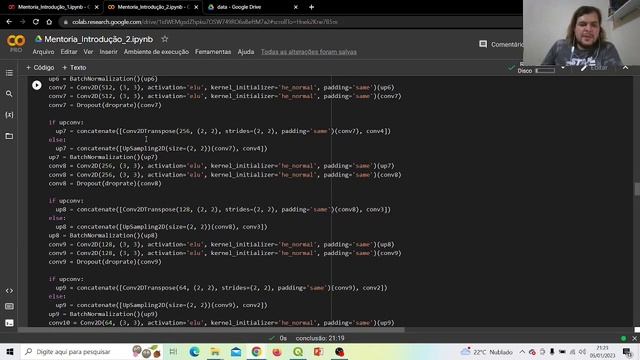
Task: Add a text cell with + Texto
Action: (74, 67)
